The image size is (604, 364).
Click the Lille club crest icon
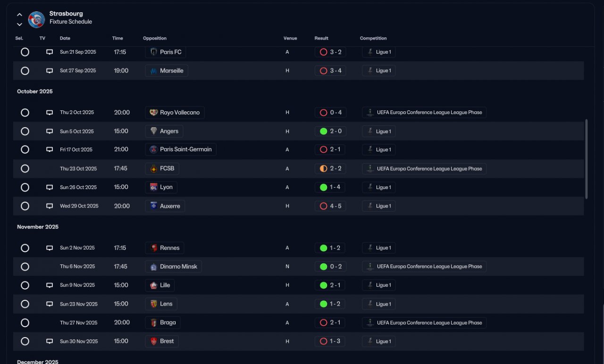pyautogui.click(x=153, y=285)
